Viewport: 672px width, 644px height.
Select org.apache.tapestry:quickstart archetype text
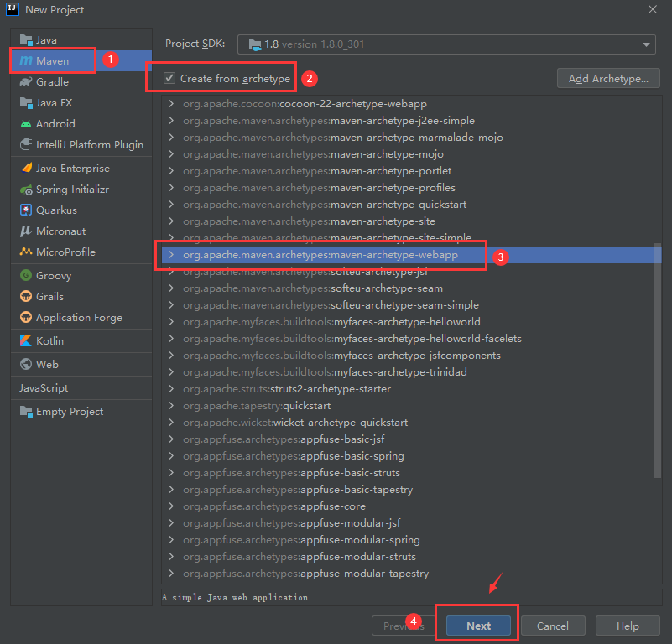tap(257, 406)
